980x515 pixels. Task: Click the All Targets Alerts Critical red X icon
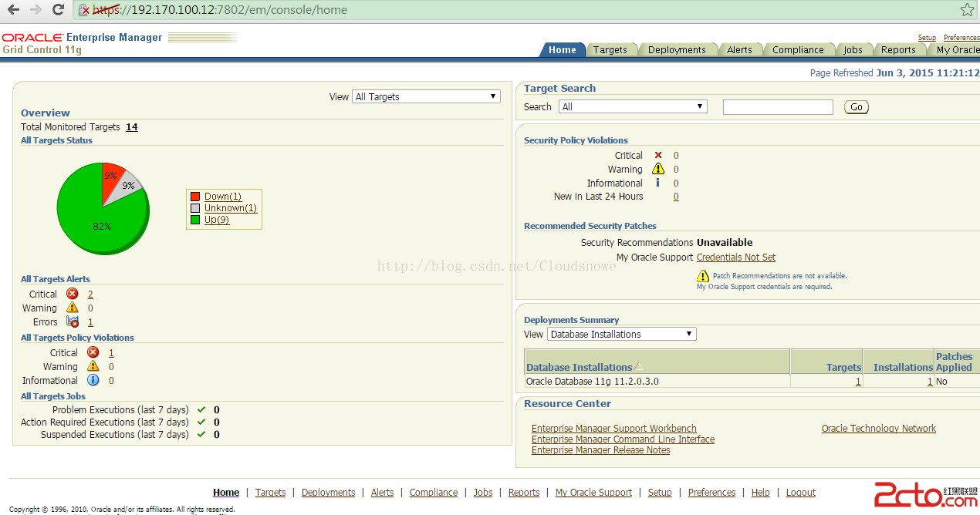(x=72, y=294)
